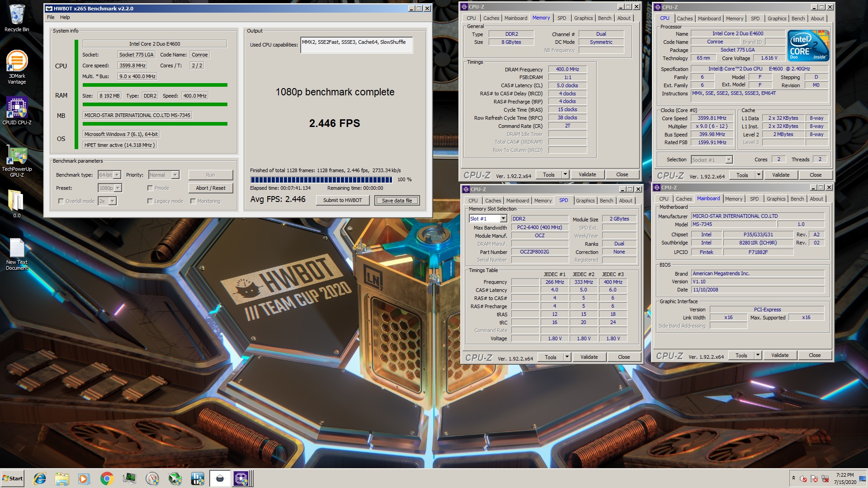
Task: Click the SPD CPU-Z window title icon
Action: (466, 189)
